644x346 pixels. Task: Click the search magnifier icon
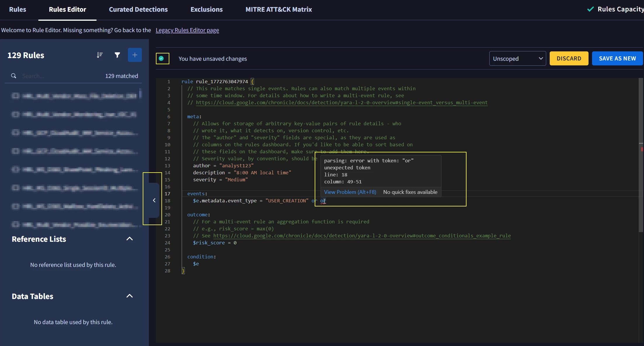[14, 76]
